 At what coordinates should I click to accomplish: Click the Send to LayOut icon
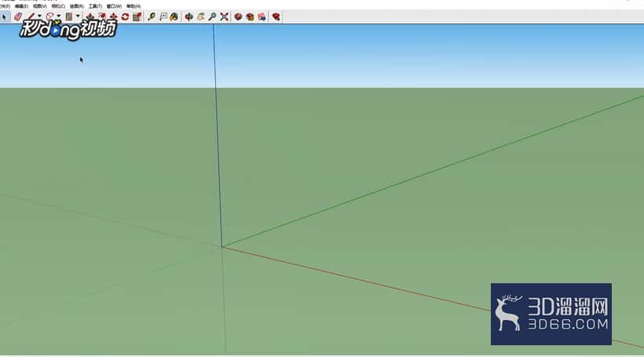pyautogui.click(x=262, y=16)
